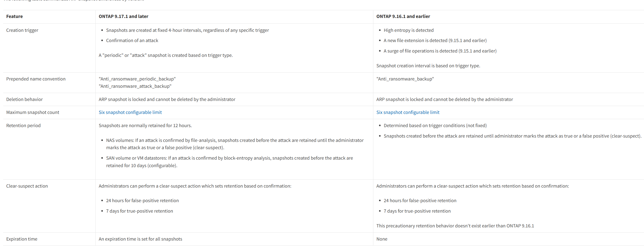Image resolution: width=644 pixels, height=249 pixels.
Task: Select the Clear-suspect action row label
Action: 27,186
